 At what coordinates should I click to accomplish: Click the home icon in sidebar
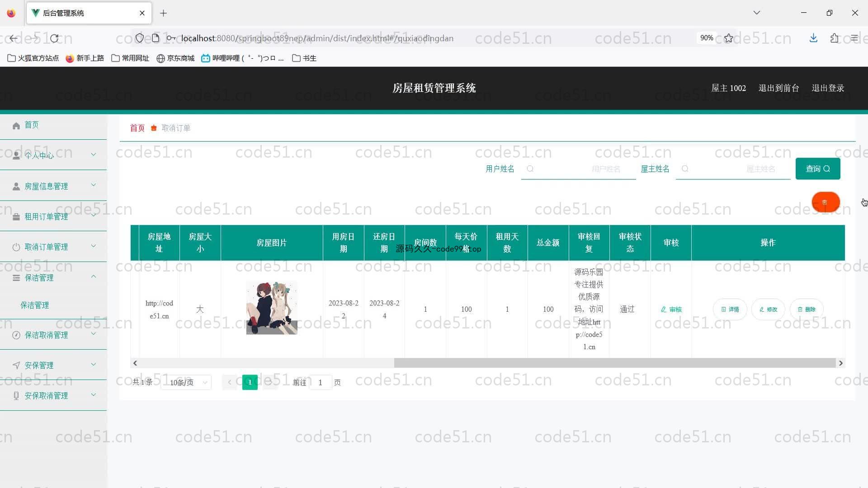[x=16, y=126]
